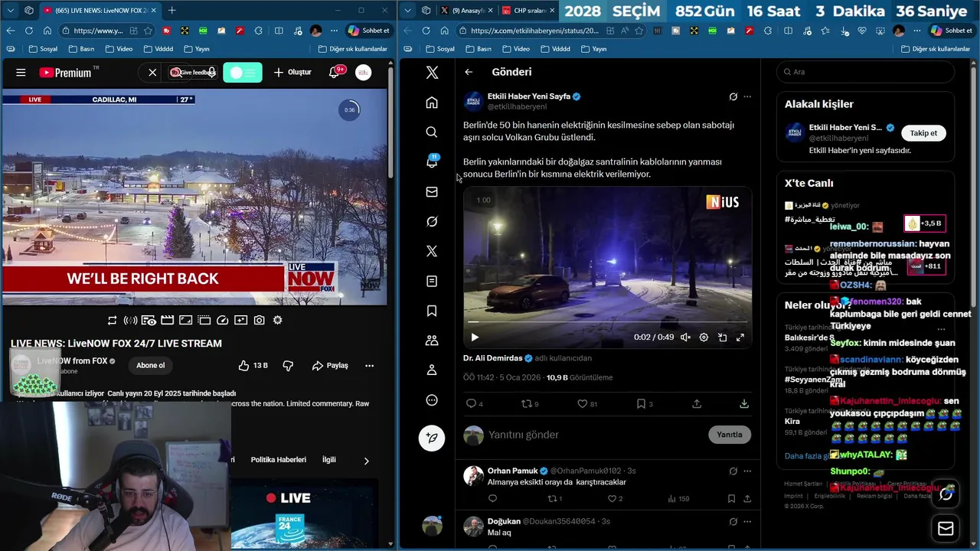This screenshot has height=551, width=980.
Task: Download icon at right of post actions
Action: [x=744, y=404]
